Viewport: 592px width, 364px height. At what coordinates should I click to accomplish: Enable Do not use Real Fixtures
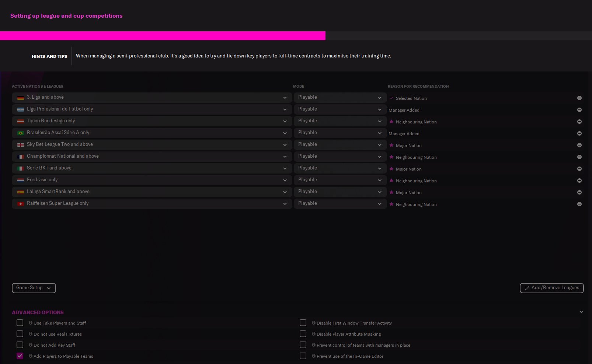(20, 334)
